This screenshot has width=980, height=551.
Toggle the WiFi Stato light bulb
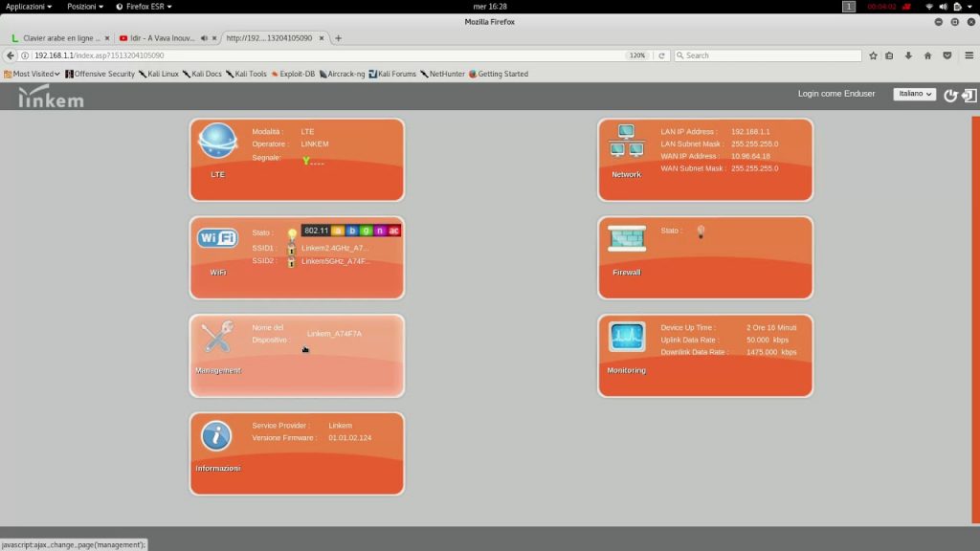[x=292, y=232]
